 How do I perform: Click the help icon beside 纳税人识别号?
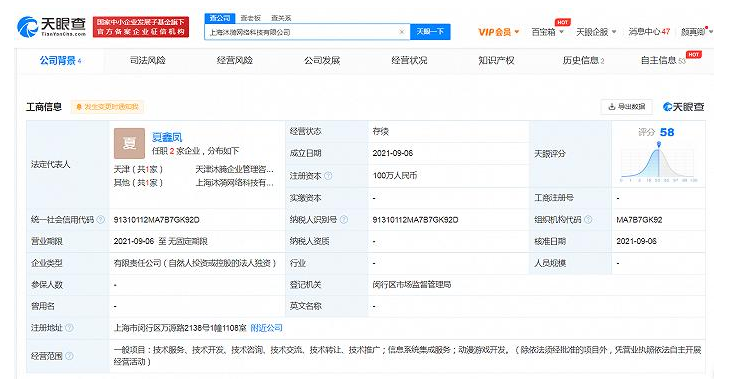(x=344, y=220)
